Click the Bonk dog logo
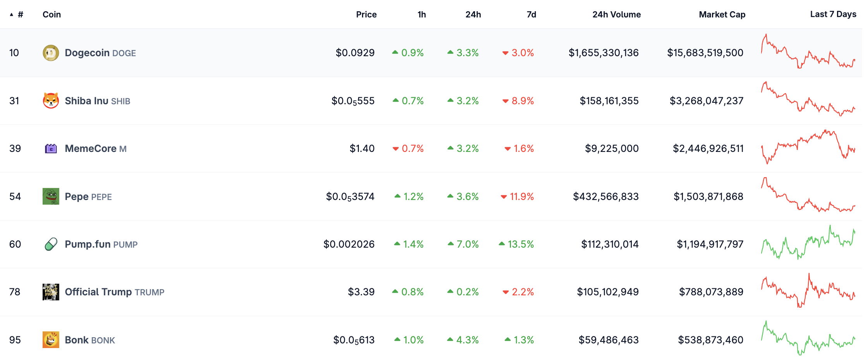The width and height of the screenshot is (868, 362). pos(50,340)
